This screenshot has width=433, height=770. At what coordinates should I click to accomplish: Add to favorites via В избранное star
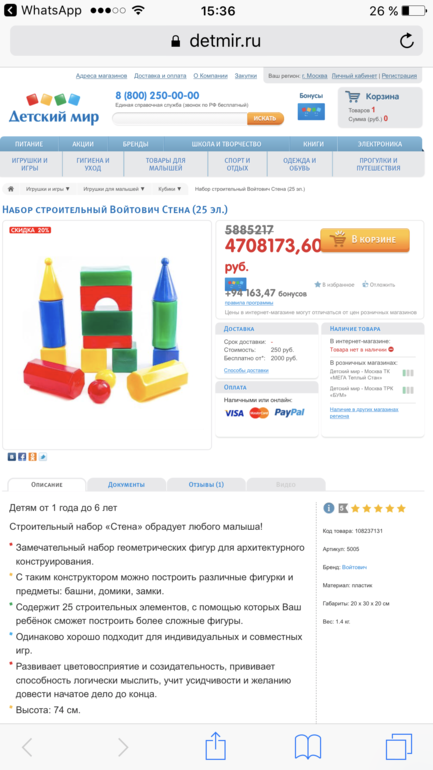click(x=334, y=284)
